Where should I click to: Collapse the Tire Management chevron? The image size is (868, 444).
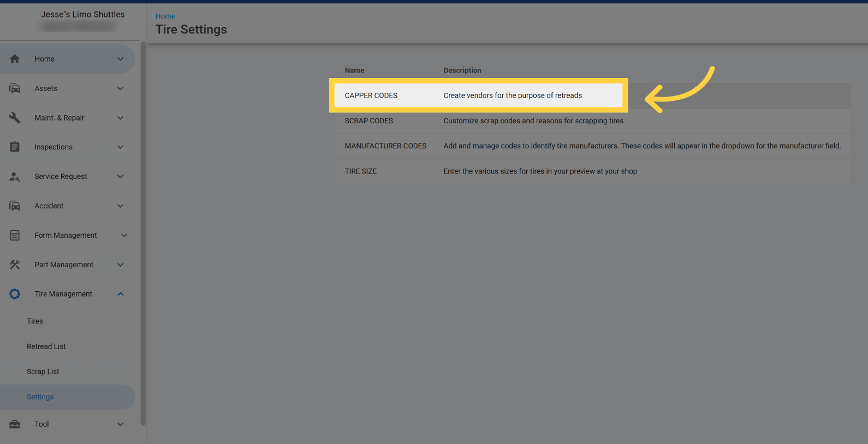tap(121, 294)
